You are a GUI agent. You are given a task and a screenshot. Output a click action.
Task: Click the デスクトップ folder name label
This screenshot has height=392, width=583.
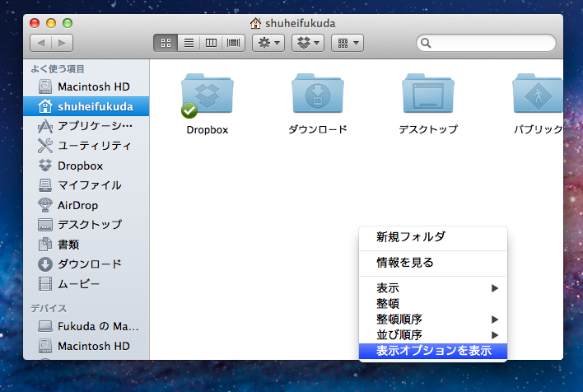pos(428,129)
